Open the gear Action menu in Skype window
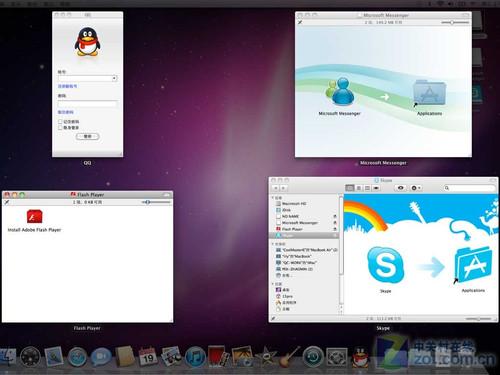The width and height of the screenshot is (500, 375). 416,188
